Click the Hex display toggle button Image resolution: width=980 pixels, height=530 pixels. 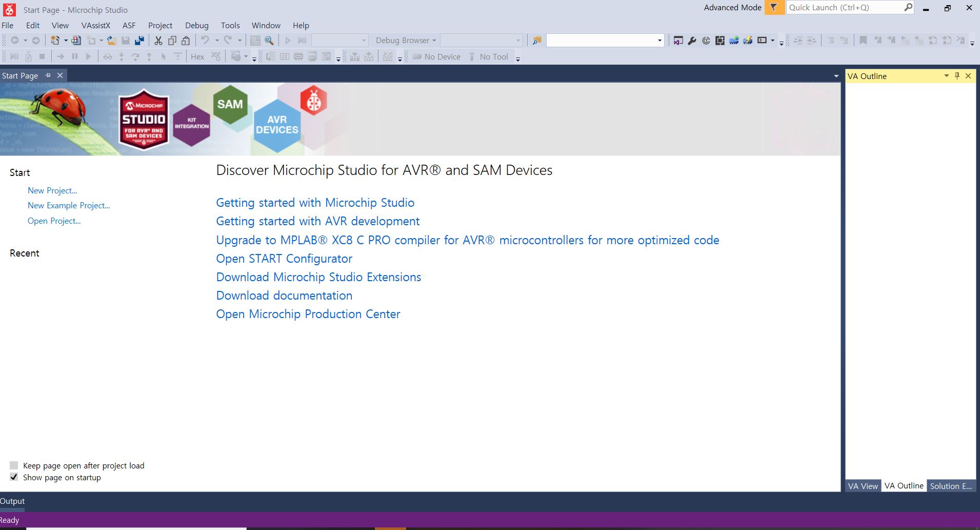pyautogui.click(x=197, y=56)
